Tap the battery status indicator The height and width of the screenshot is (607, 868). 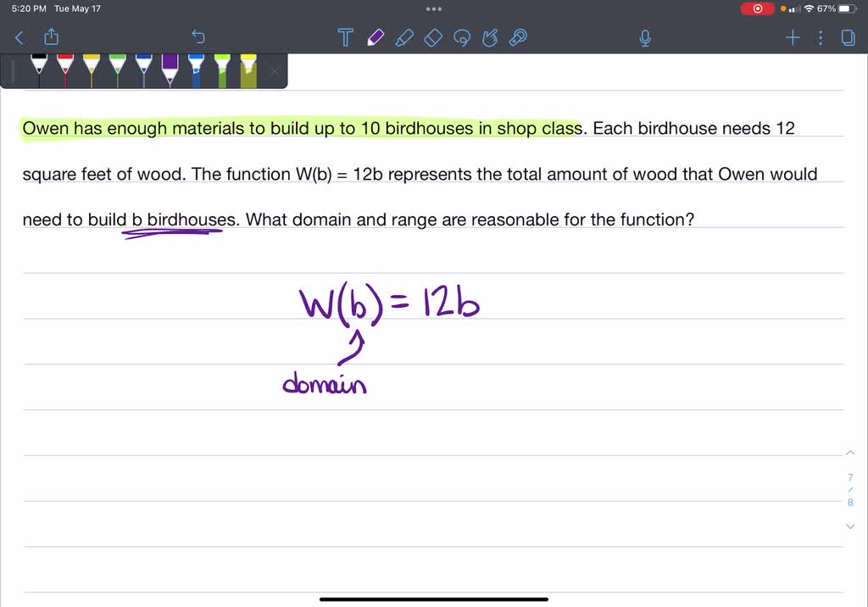pos(849,8)
